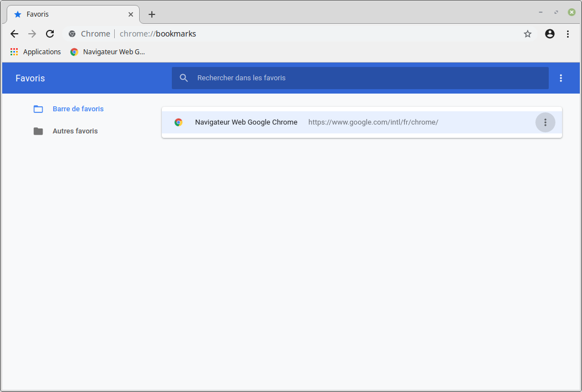Image resolution: width=582 pixels, height=392 pixels.
Task: Click the forward navigation arrow
Action: coord(32,34)
